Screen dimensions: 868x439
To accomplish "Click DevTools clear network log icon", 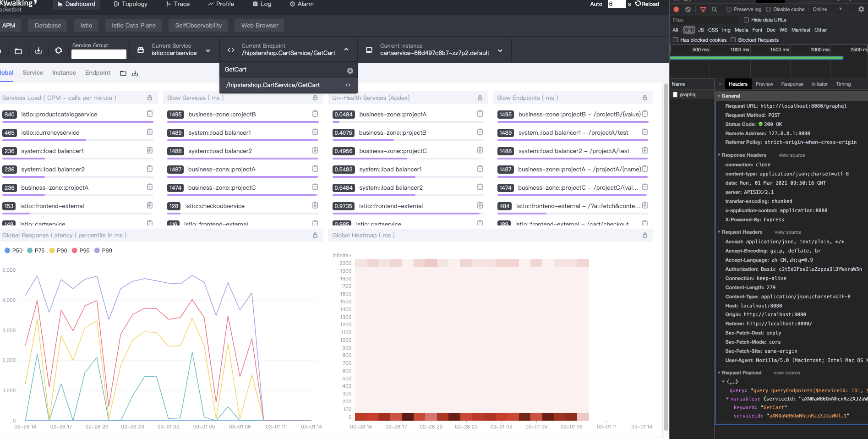I will coord(688,9).
